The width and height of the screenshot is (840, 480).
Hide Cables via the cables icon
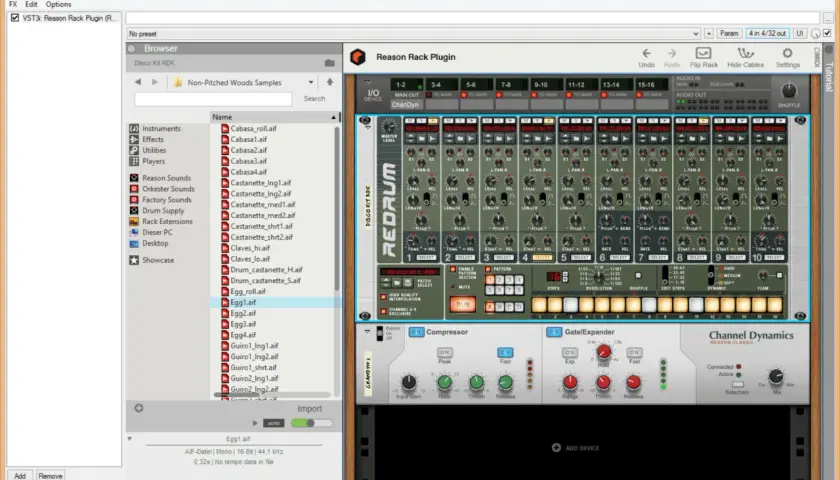745,53
